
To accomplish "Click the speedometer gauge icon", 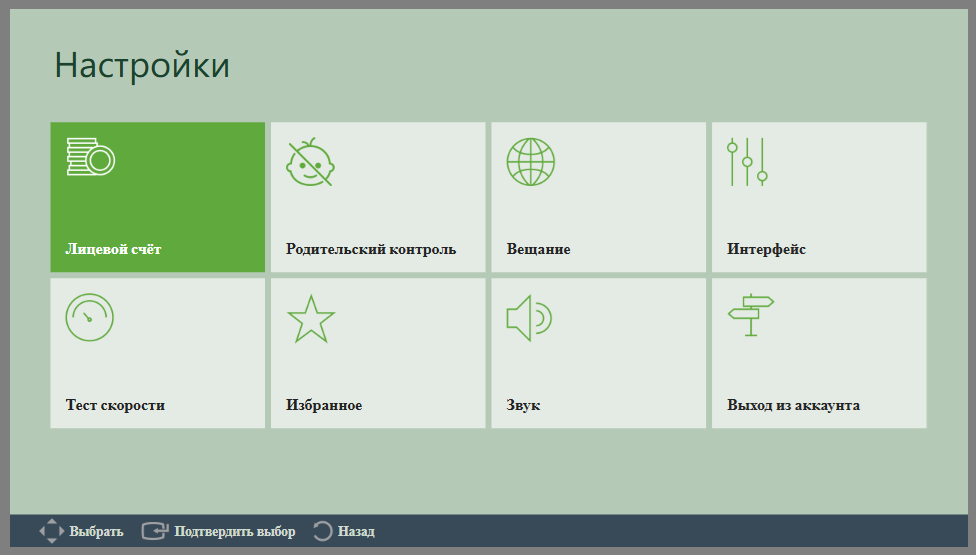I will point(90,317).
